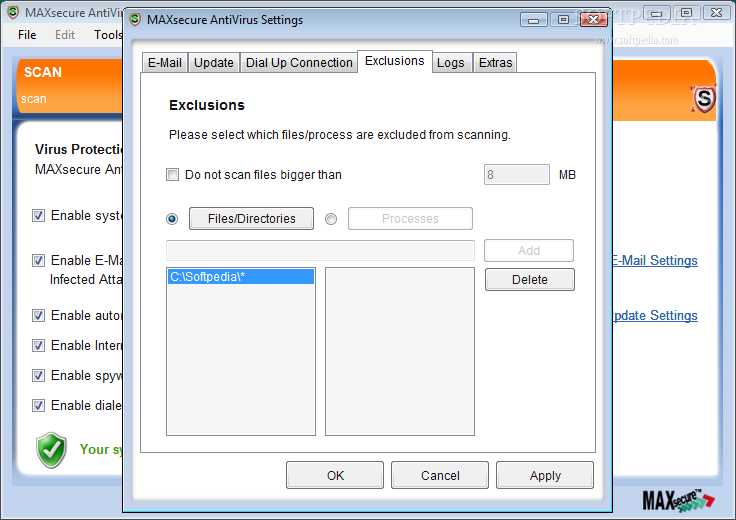Close the main MAXsecure AntiVirus window
The width and height of the screenshot is (736, 520).
tap(716, 13)
